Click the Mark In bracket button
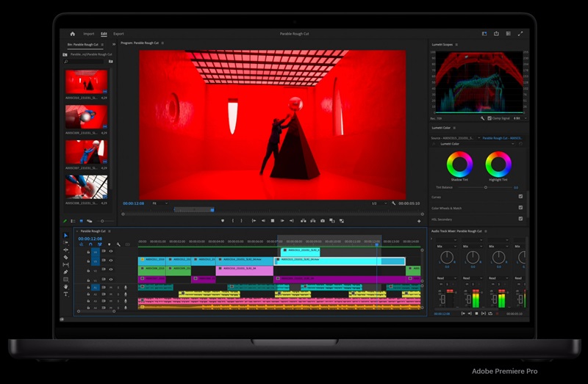The width and height of the screenshot is (588, 384). coord(233,221)
